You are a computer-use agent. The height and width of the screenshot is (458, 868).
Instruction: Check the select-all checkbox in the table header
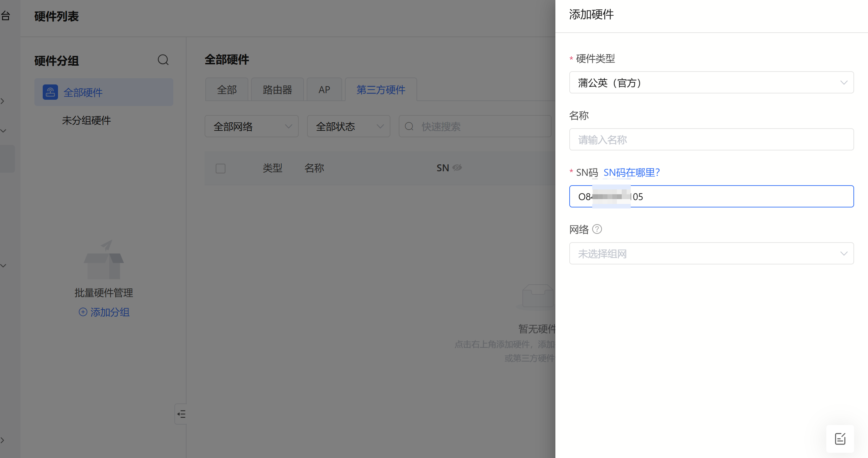click(221, 168)
